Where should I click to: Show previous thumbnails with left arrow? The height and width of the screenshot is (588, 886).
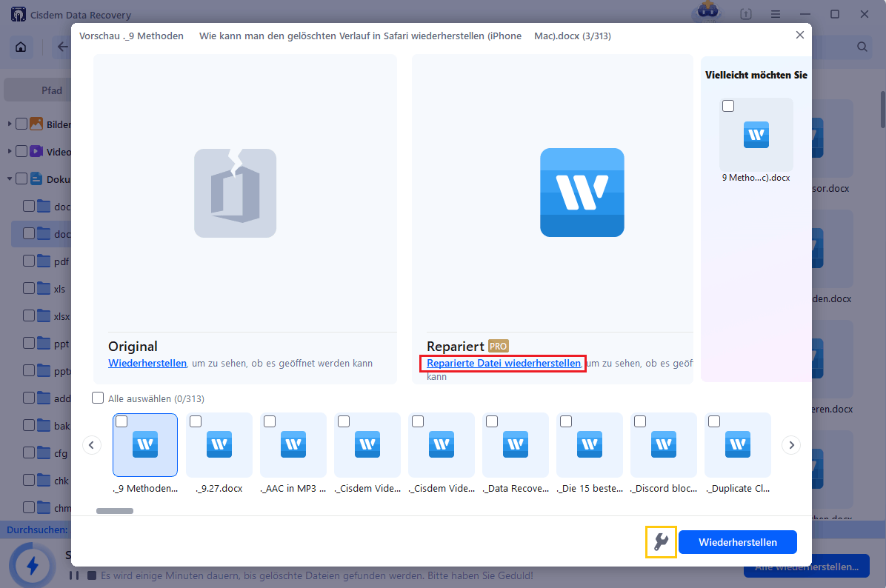(92, 445)
